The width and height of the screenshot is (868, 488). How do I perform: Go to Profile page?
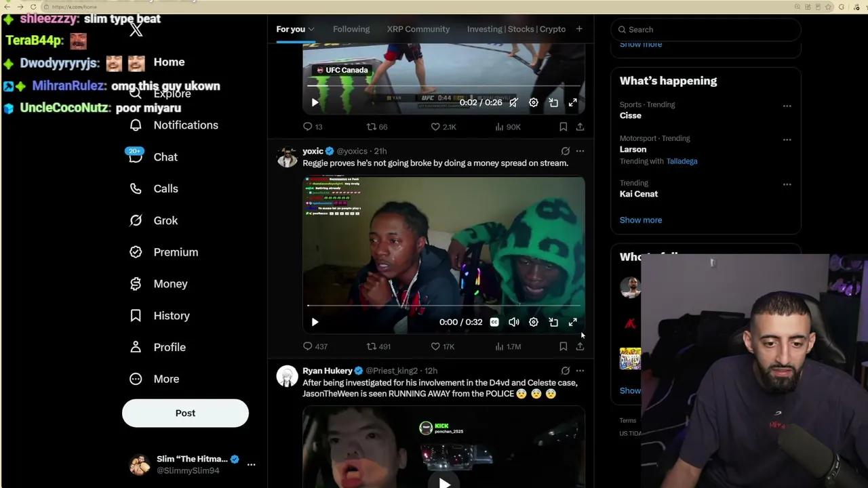[157, 347]
